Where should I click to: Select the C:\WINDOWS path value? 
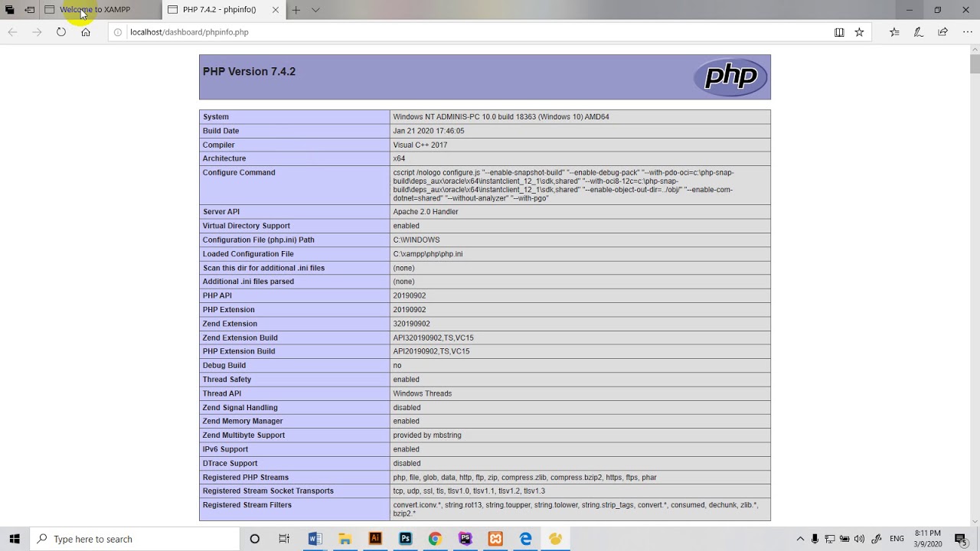416,240
